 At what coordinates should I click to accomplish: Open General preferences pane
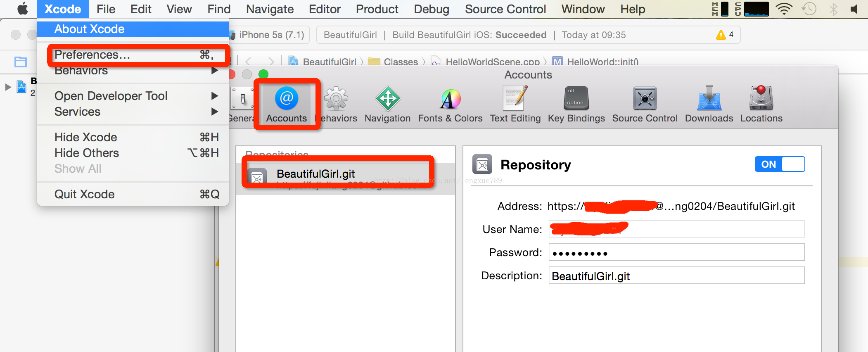tap(242, 104)
